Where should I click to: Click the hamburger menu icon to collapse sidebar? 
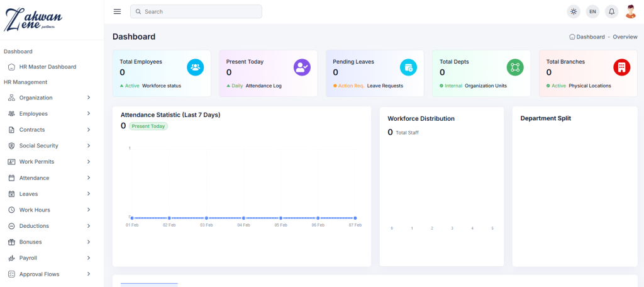(117, 11)
